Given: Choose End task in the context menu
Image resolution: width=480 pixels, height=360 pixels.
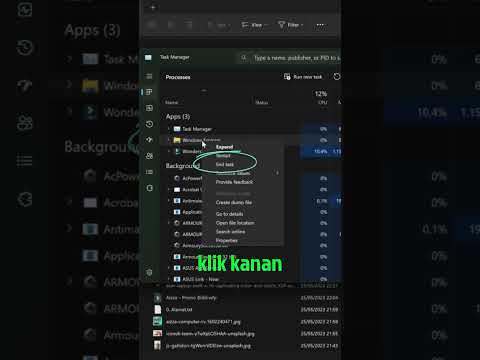Looking at the screenshot, I should pyautogui.click(x=225, y=164).
